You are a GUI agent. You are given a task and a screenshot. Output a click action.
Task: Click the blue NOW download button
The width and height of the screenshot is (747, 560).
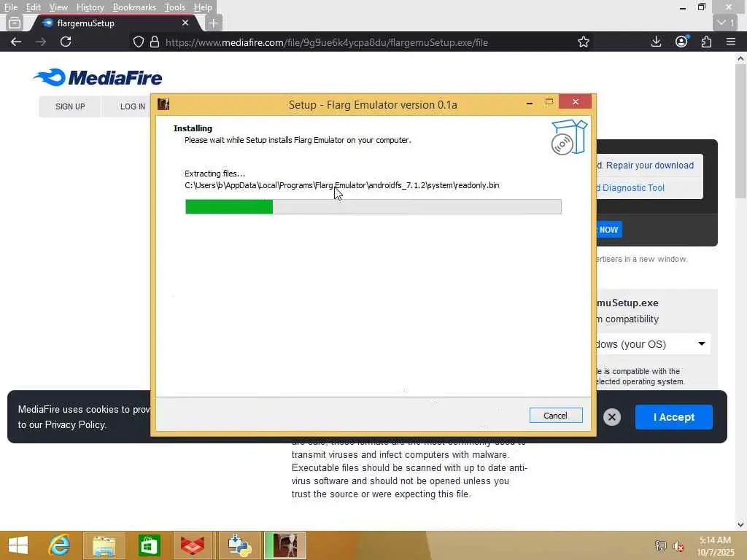tap(609, 230)
